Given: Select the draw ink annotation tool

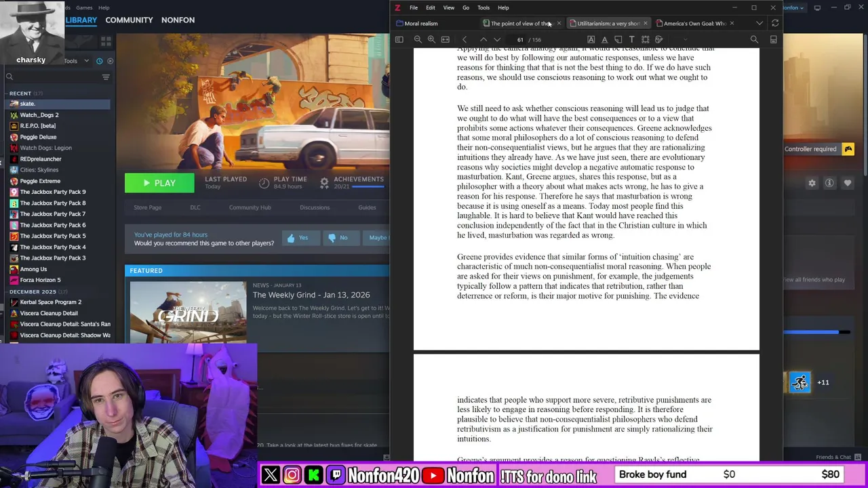Looking at the screenshot, I should point(658,39).
